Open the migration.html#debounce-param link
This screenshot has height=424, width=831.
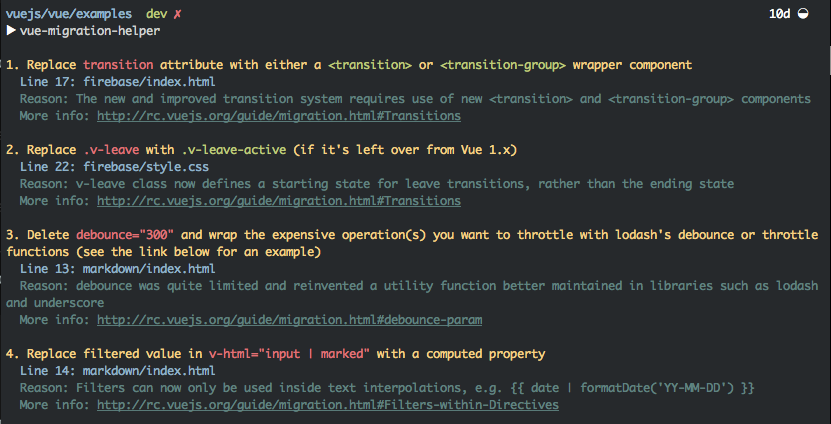tap(289, 320)
